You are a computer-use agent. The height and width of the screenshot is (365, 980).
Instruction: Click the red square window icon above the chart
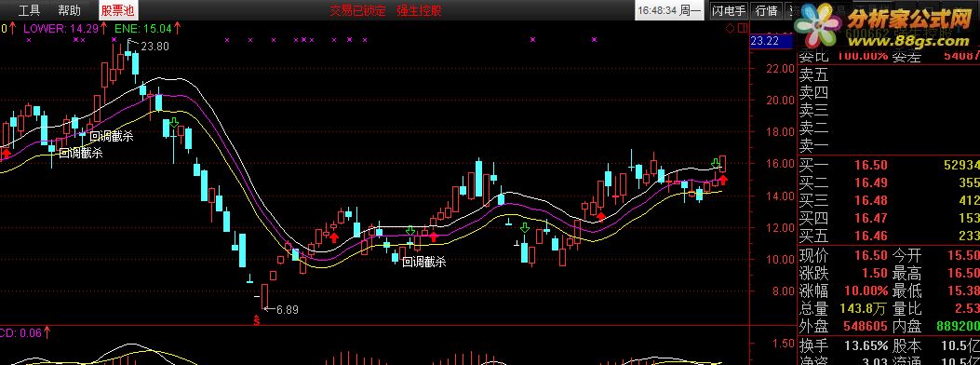tap(742, 28)
